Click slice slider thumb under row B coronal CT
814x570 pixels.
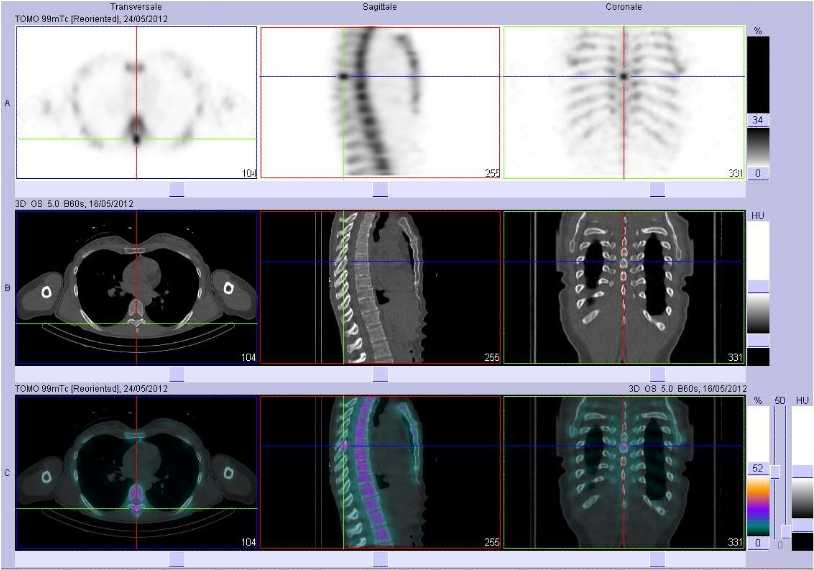pyautogui.click(x=657, y=374)
